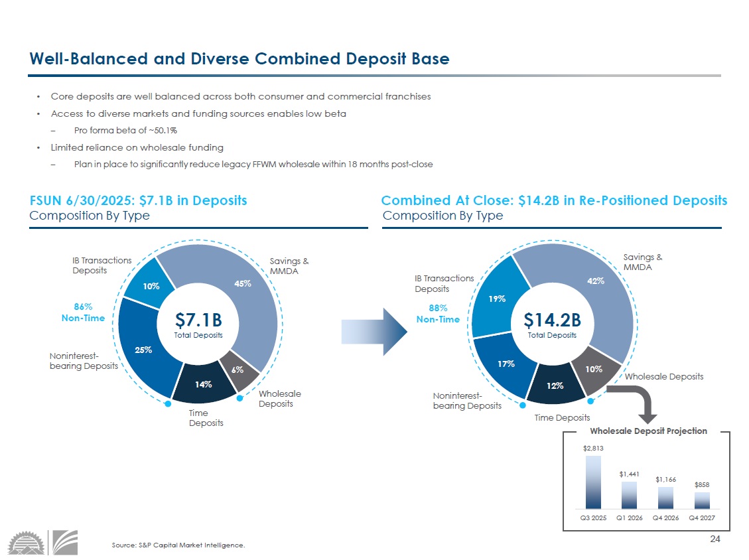Click the blue dot below the 25% segment

168,403
